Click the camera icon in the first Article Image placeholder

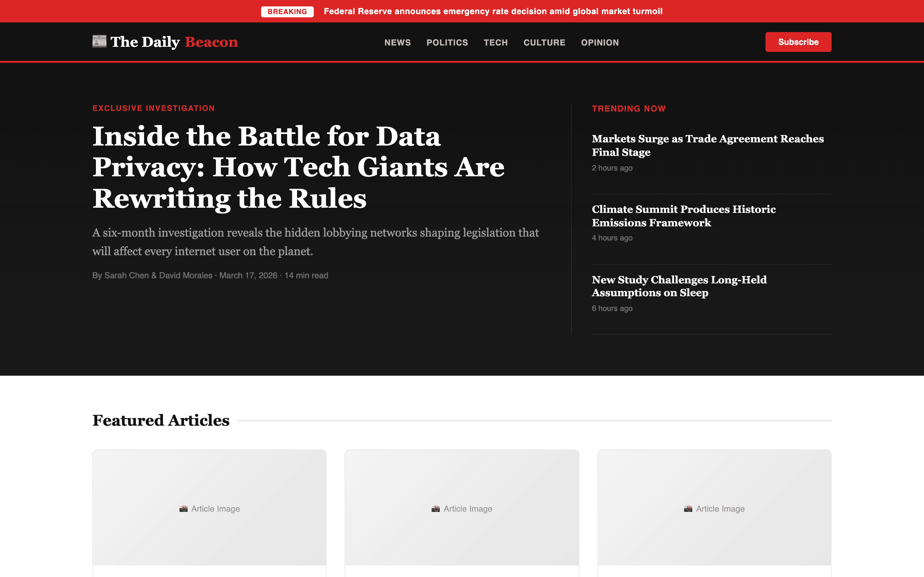(x=184, y=508)
